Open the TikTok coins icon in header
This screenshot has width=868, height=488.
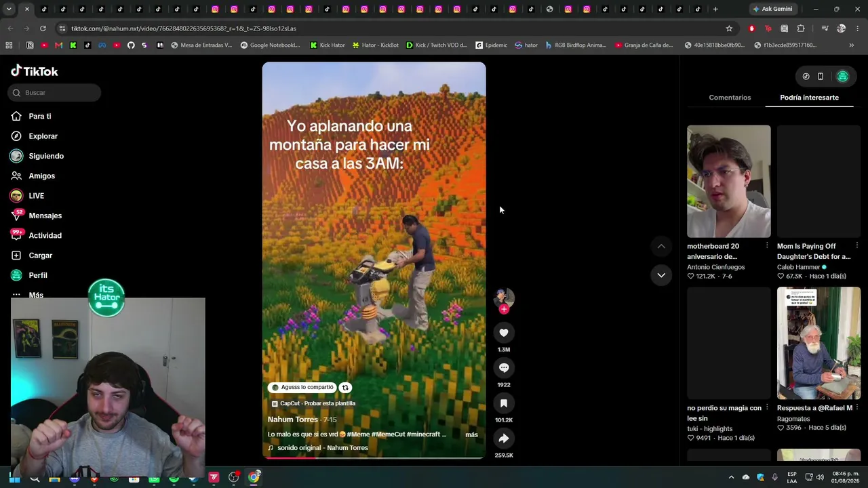tap(806, 77)
